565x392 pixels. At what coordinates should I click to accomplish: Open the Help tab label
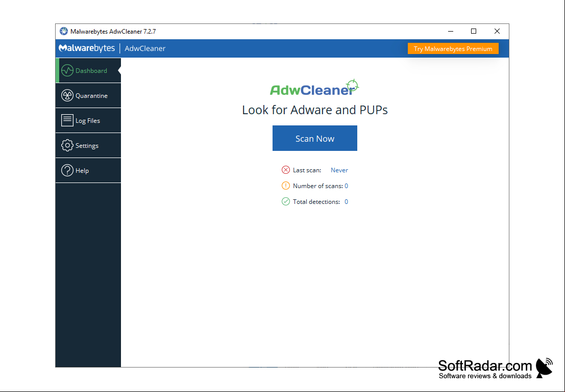coord(82,171)
